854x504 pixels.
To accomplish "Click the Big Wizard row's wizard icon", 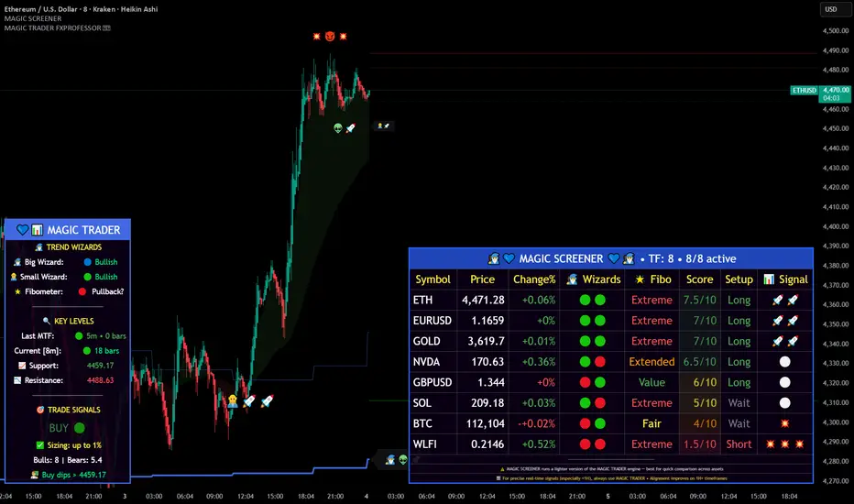I will (x=17, y=262).
